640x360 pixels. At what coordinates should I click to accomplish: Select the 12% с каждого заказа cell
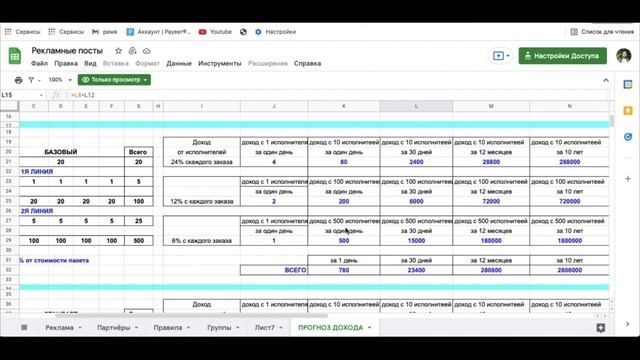[x=202, y=201]
